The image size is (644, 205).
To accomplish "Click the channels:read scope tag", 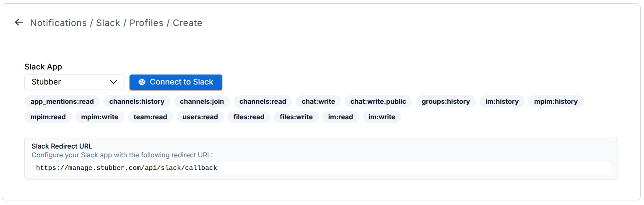I will 262,102.
